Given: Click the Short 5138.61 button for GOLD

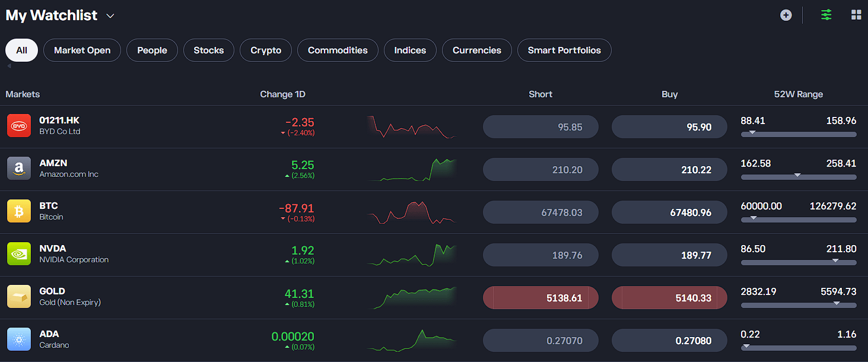Looking at the screenshot, I should (x=540, y=298).
